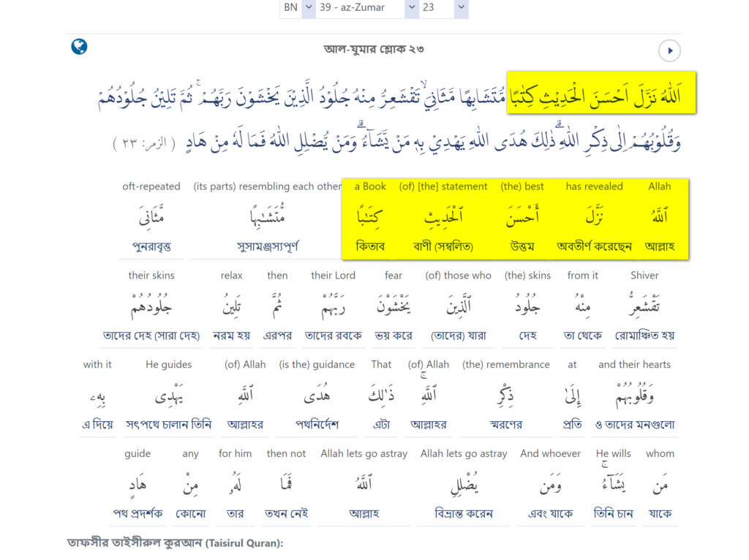Click the word meaning 'a Book'
Screen dimensions: 749x560
click(370, 216)
